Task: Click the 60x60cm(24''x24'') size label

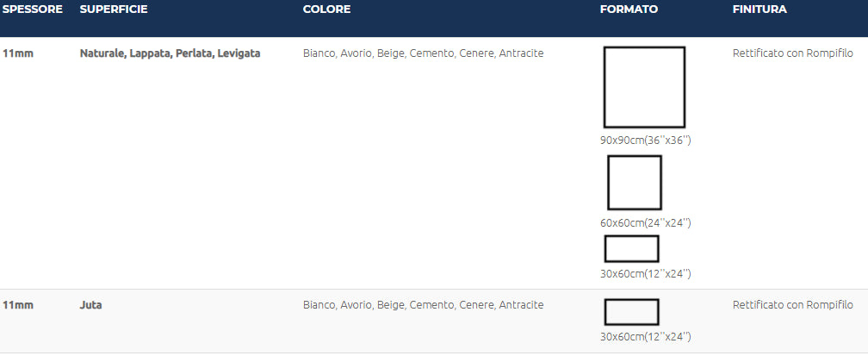Action: pyautogui.click(x=646, y=222)
